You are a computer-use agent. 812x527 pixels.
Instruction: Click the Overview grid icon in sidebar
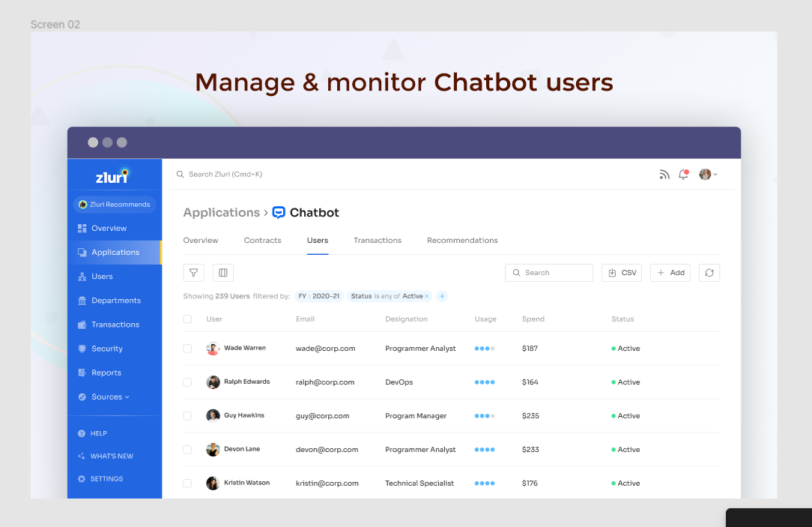point(82,229)
